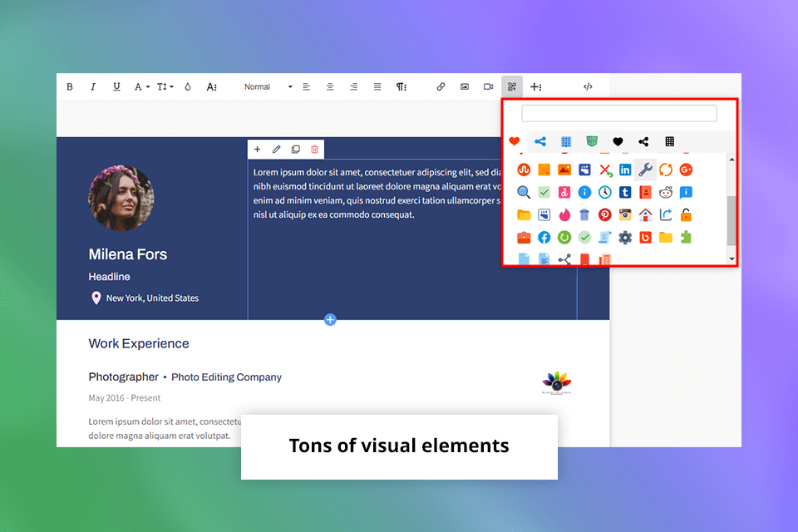Insert an image from toolbar

point(464,86)
